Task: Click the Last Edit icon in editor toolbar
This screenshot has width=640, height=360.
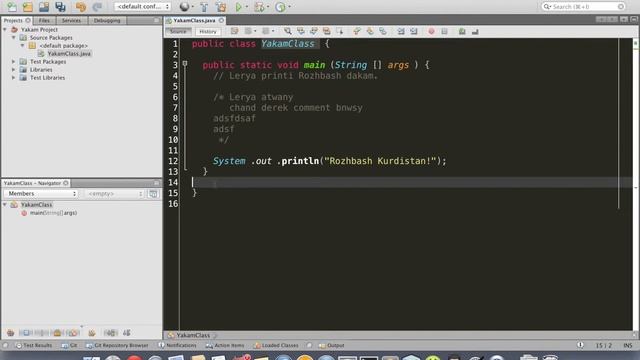Action: (234, 31)
